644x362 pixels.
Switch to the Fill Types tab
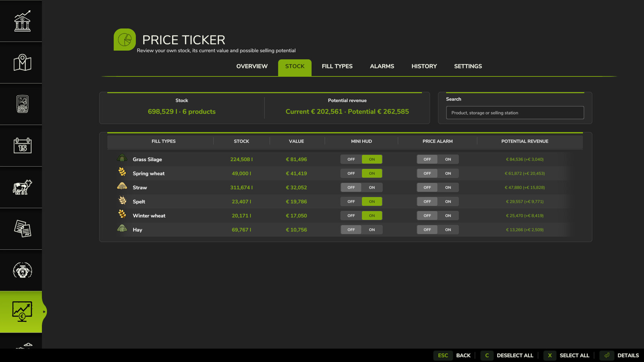tap(337, 66)
